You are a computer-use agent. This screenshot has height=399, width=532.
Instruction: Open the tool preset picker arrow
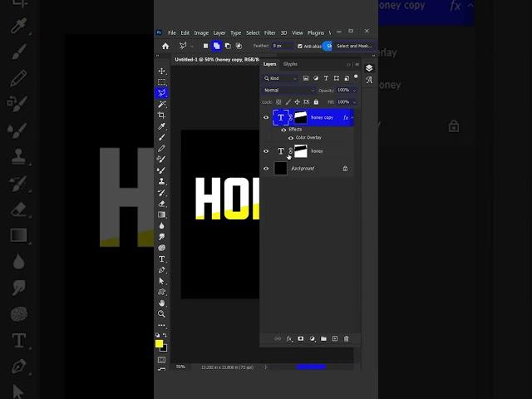(192, 47)
